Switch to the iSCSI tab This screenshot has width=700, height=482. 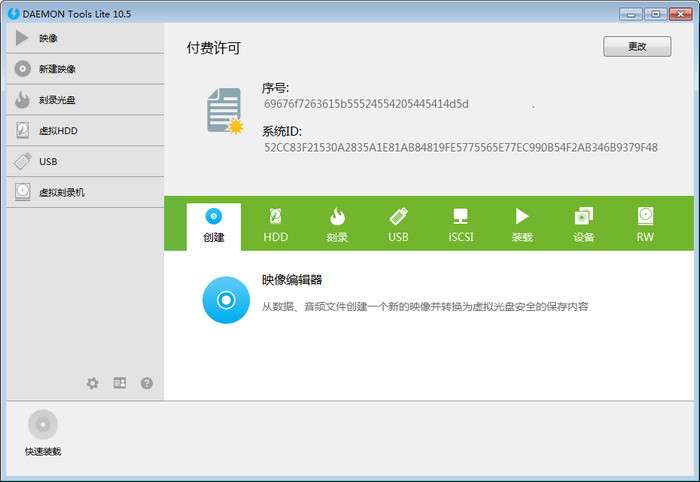(x=460, y=225)
